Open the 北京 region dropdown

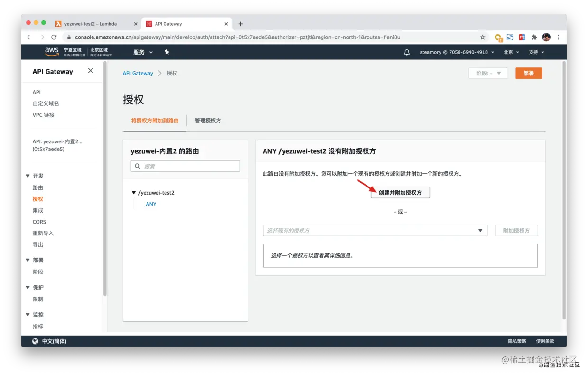coord(512,52)
